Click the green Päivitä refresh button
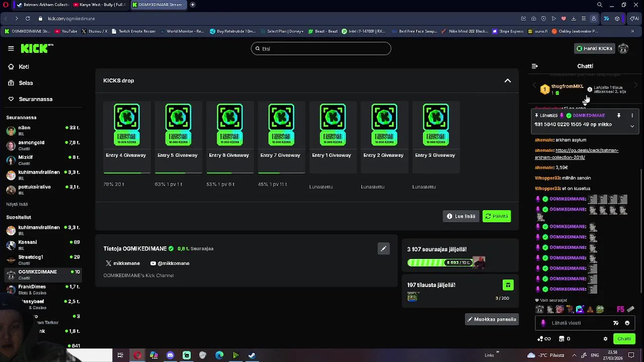The height and width of the screenshot is (362, 644). point(497,216)
